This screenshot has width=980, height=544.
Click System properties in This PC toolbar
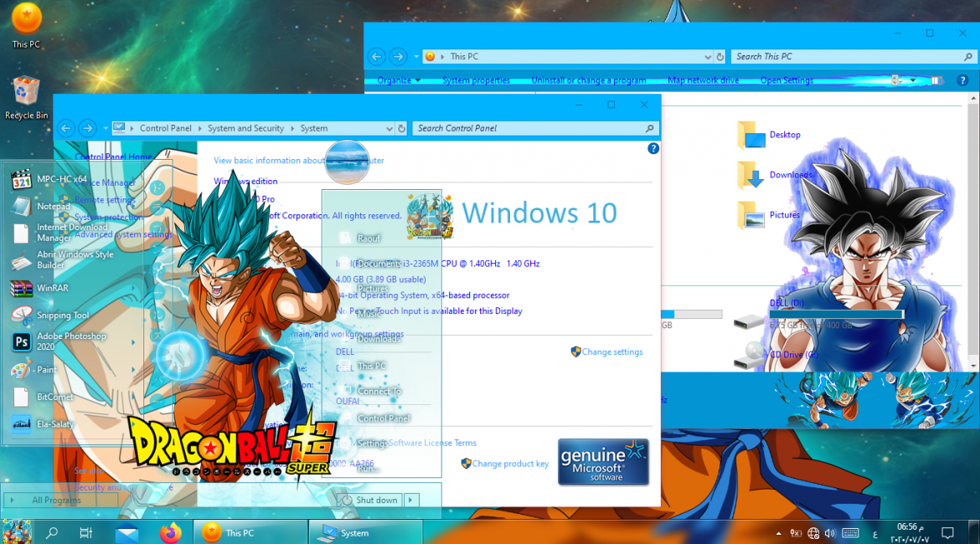[476, 80]
